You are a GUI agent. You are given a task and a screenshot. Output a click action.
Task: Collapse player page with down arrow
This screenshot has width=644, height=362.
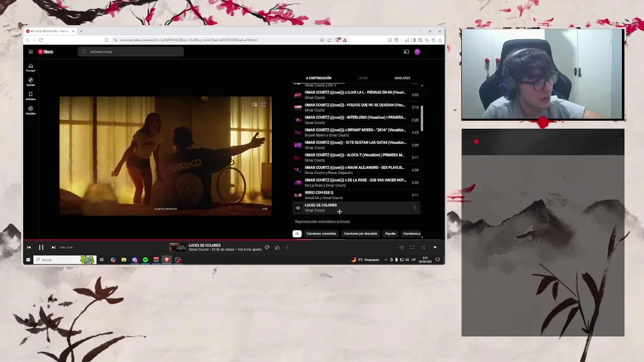(435, 247)
